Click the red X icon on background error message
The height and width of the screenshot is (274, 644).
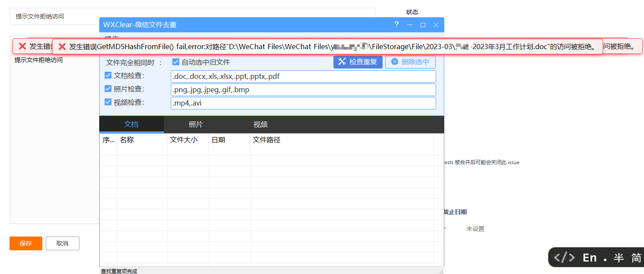point(22,47)
